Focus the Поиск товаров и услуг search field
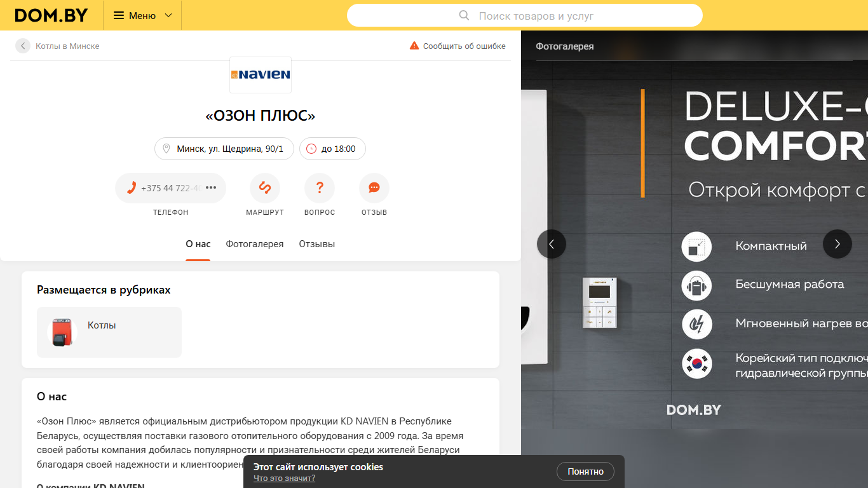Screen dimensions: 868x488 click(525, 15)
